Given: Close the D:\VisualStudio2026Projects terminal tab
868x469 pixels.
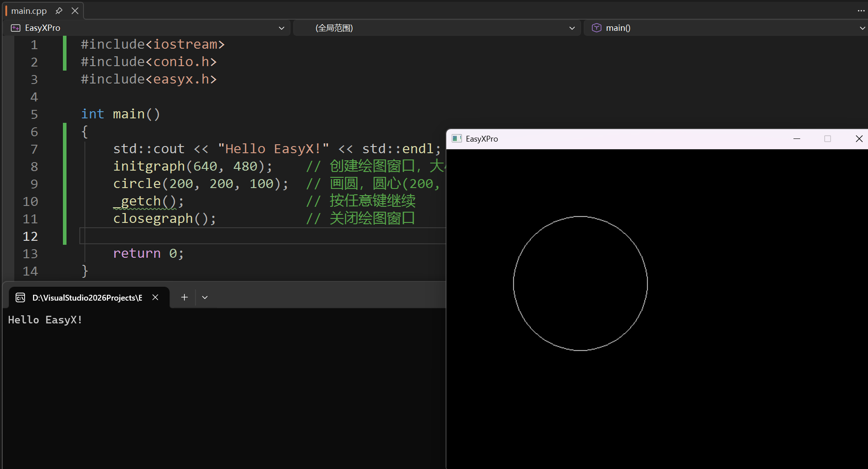Looking at the screenshot, I should (x=155, y=297).
